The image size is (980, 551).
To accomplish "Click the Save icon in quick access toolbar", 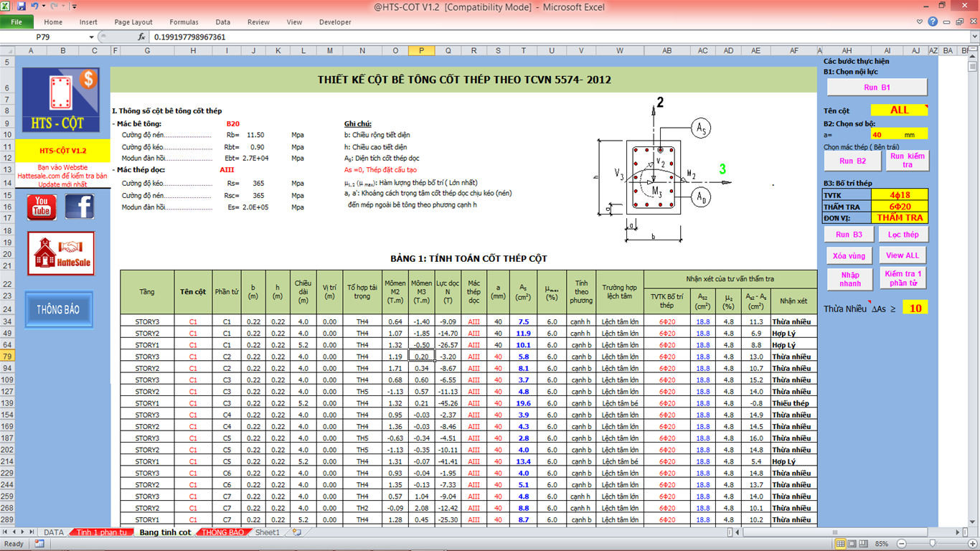I will 22,6.
